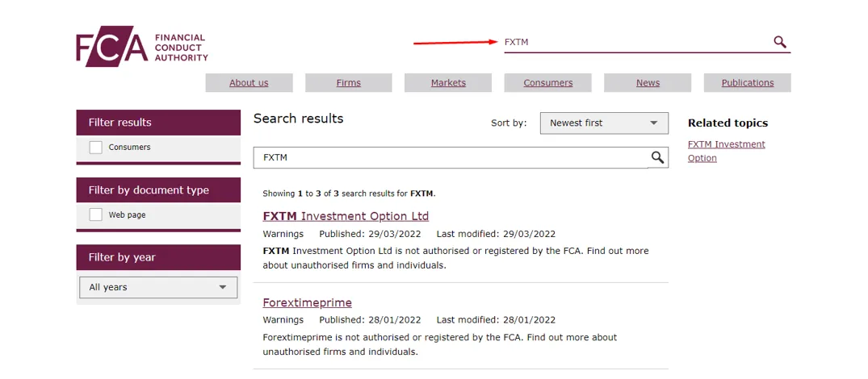Open the Firms menu
This screenshot has width=868, height=379.
[348, 83]
